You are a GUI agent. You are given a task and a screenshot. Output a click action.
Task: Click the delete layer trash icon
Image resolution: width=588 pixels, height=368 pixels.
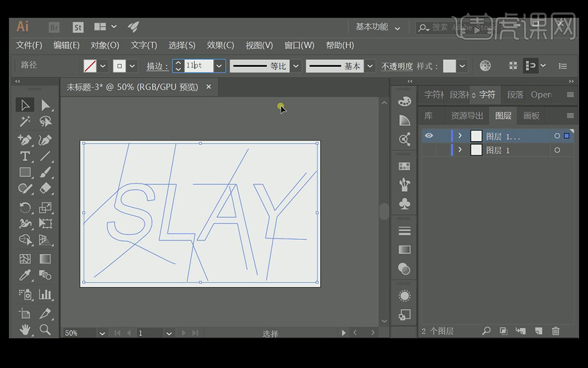click(x=556, y=331)
